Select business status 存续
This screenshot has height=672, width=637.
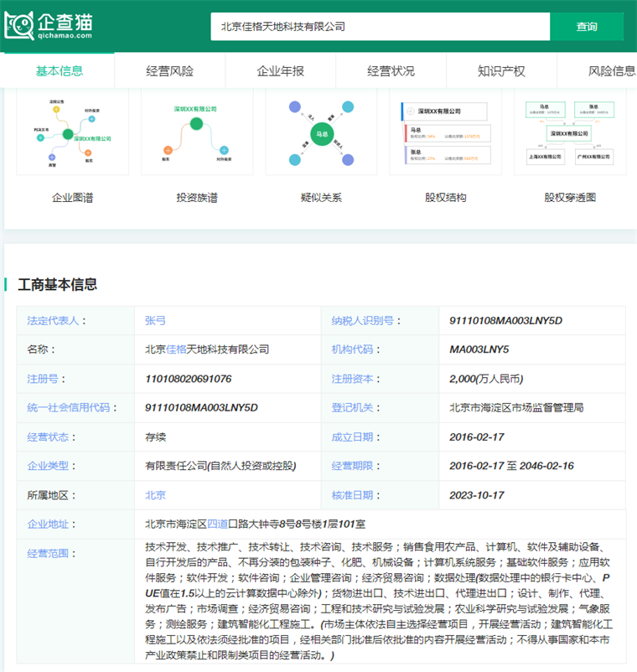(x=155, y=437)
